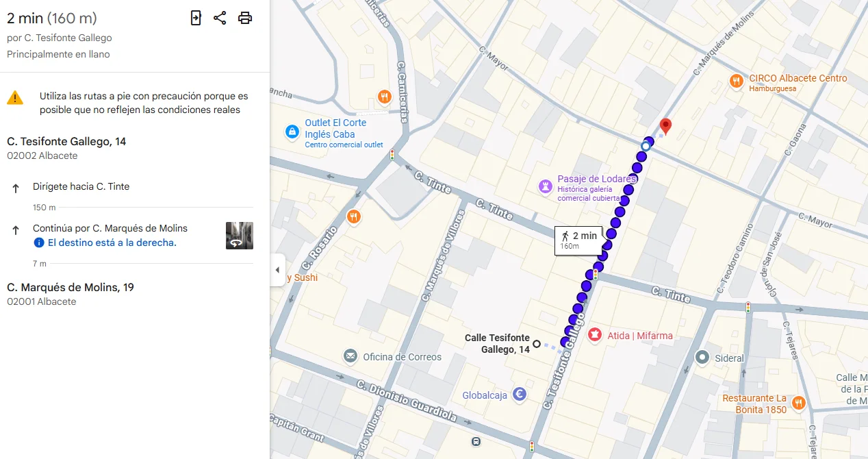
Task: Open the Atida | Mifarma pharmacy marker
Action: 595,335
